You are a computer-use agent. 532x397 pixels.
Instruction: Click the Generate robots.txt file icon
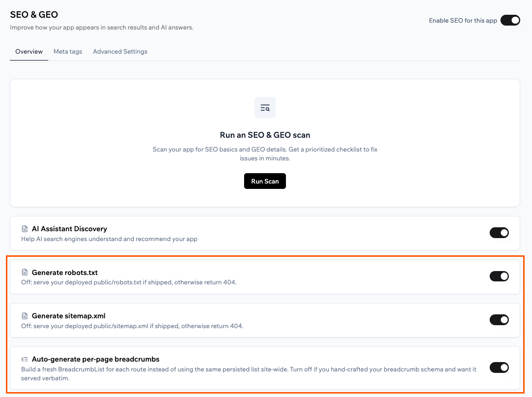(x=25, y=272)
